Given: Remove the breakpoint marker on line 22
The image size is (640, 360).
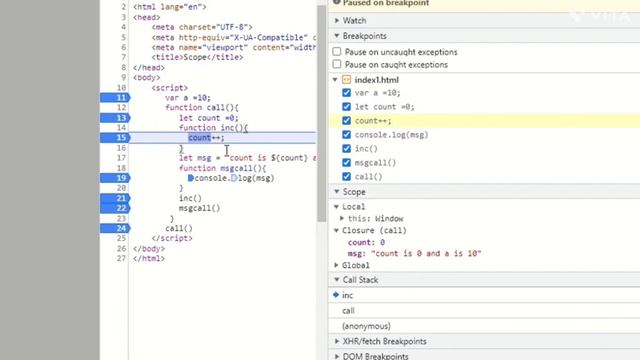Looking at the screenshot, I should (x=116, y=208).
